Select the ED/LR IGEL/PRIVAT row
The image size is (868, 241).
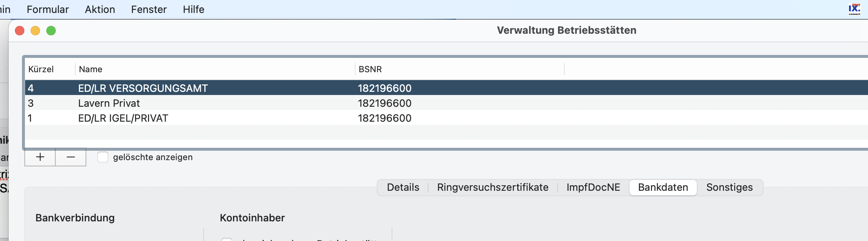pos(447,118)
